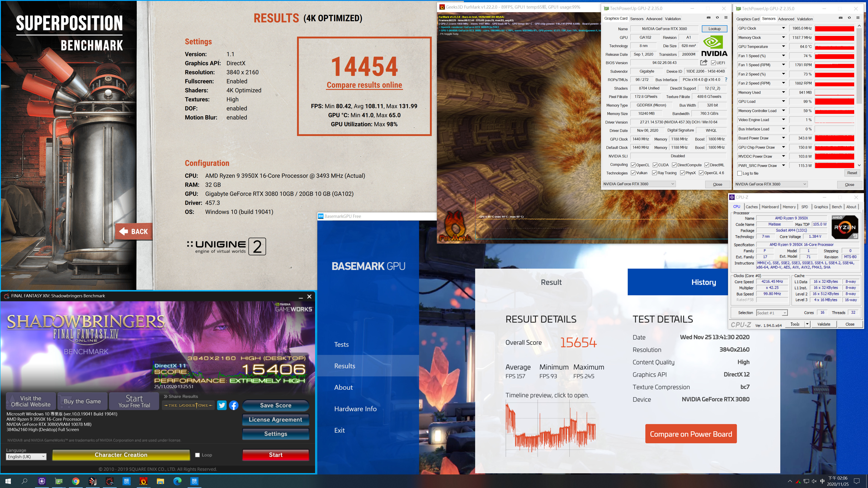This screenshot has width=868, height=488.
Task: Share score via Twitter icon in FFXIV benchmark
Action: (x=222, y=405)
